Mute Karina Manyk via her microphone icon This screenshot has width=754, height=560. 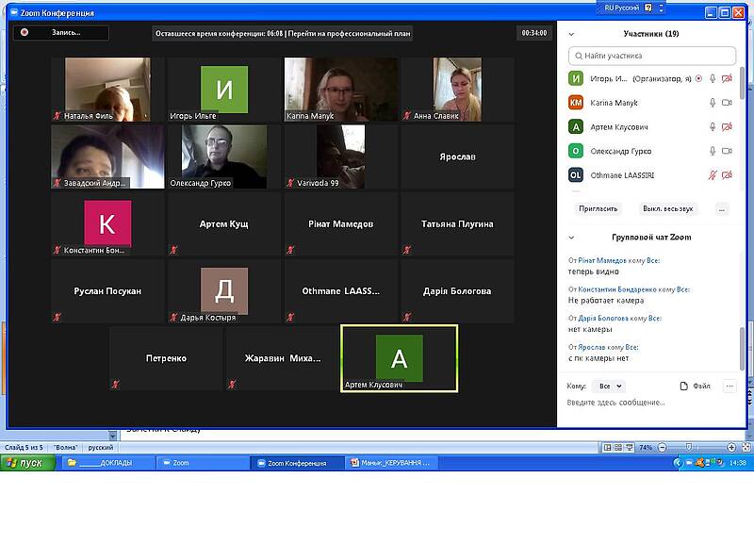(x=713, y=103)
